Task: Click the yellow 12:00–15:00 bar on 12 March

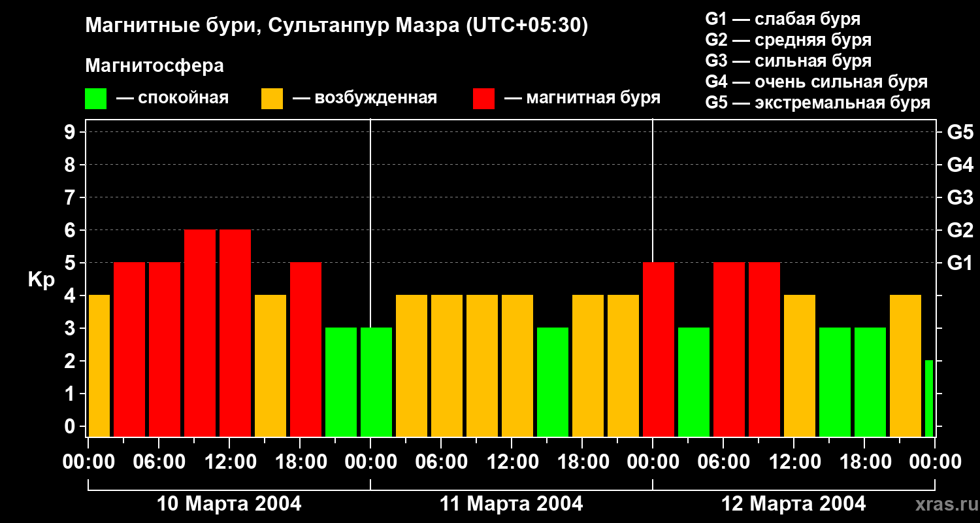Action: 800,365
